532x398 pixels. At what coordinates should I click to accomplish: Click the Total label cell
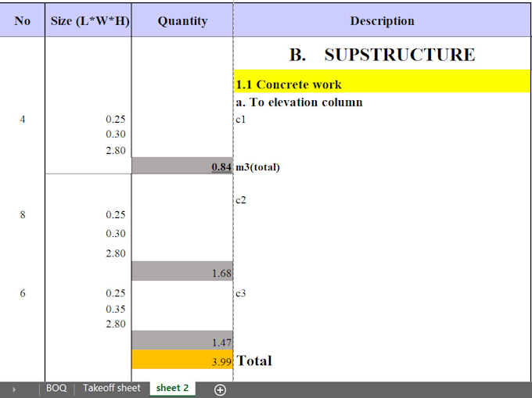382,360
